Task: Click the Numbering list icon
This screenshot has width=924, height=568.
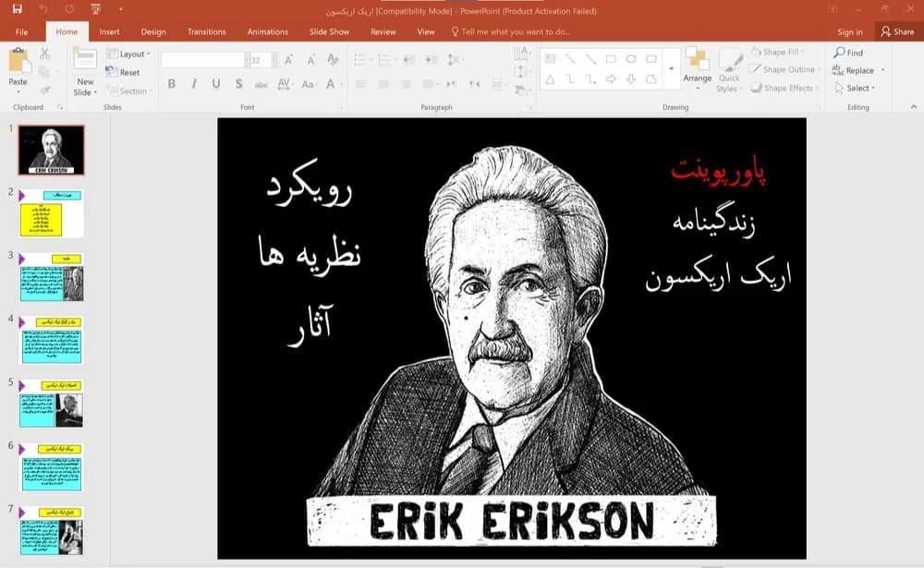Action: pyautogui.click(x=385, y=59)
